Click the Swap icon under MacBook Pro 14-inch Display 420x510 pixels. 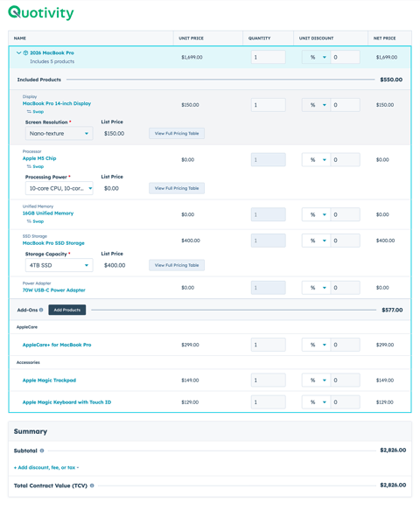point(29,112)
